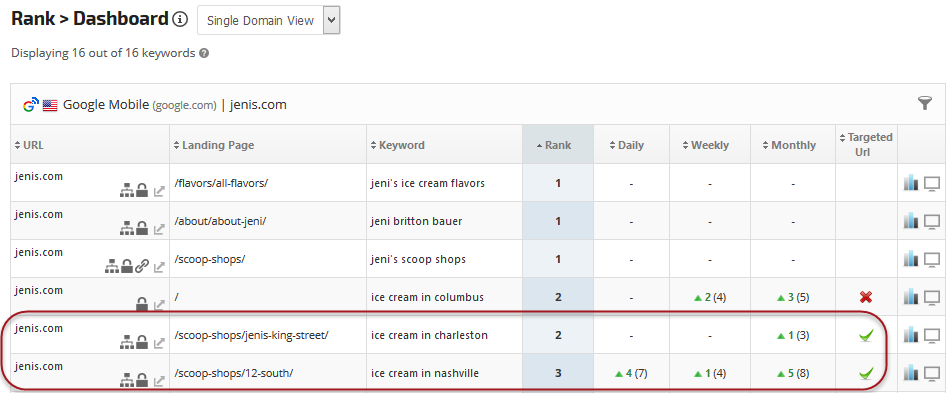Open bar chart icon for jeni's ice cream flavors

(x=911, y=183)
